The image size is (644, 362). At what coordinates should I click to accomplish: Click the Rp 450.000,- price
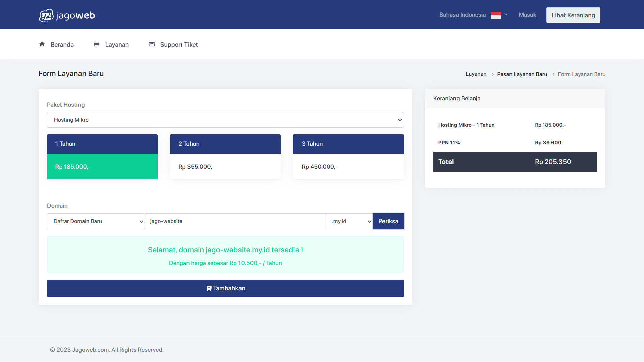[320, 167]
